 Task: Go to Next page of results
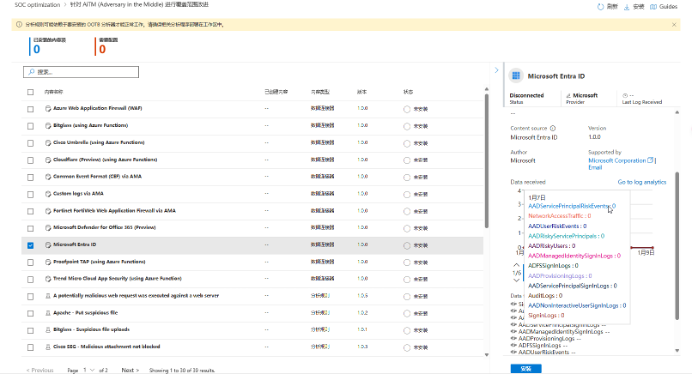(130, 370)
